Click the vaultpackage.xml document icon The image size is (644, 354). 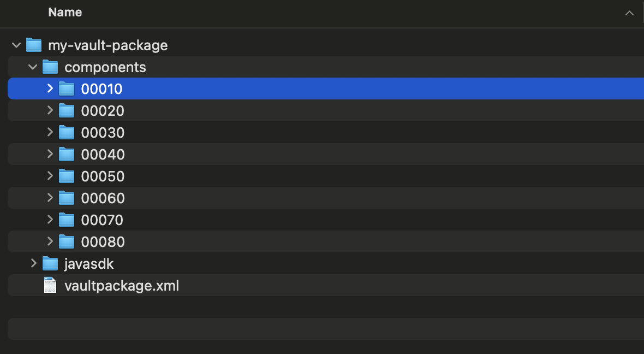tap(50, 285)
